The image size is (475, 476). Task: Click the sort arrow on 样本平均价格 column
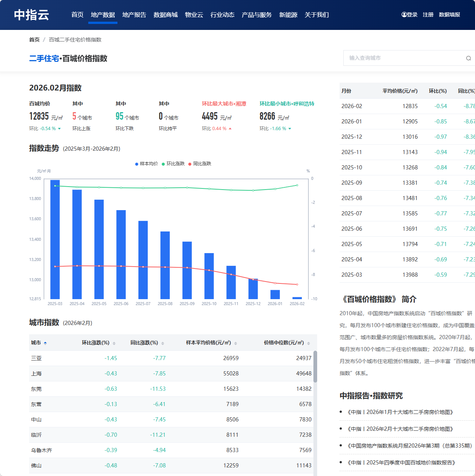point(235,343)
